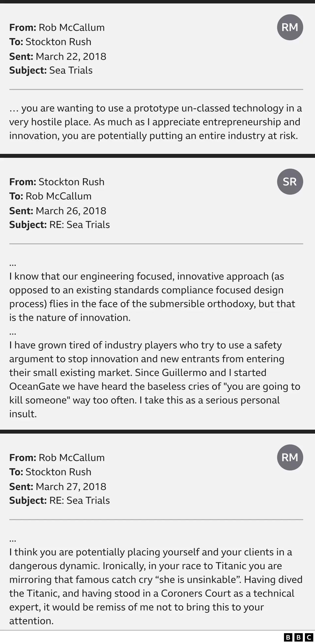Click the SR avatar on Stockton Rush's email
Viewport: 315px width, 644px height.
290,182
